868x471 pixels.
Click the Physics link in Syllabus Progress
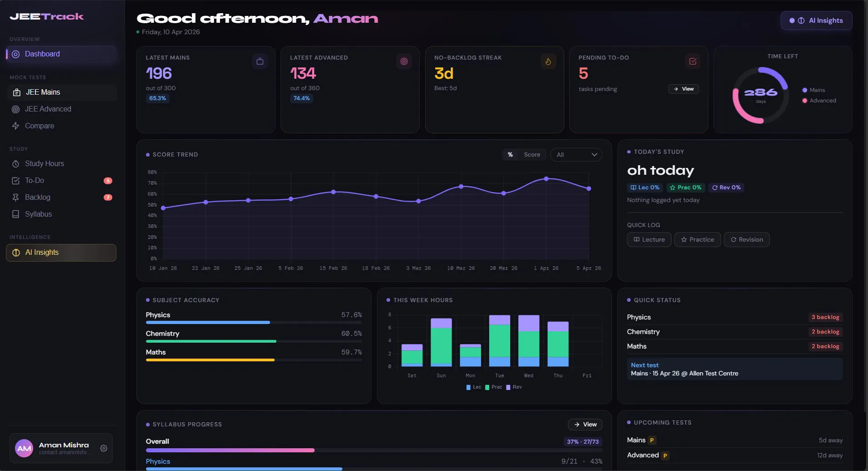[158, 461]
